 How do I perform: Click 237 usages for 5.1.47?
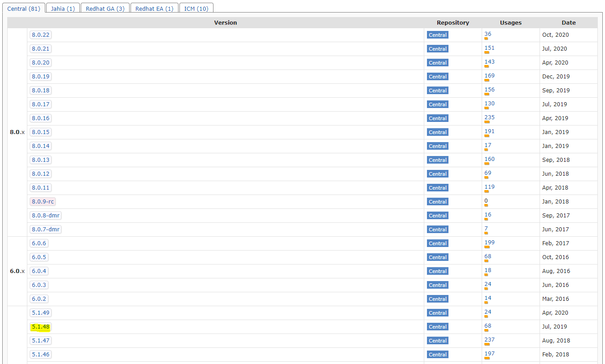(489, 340)
